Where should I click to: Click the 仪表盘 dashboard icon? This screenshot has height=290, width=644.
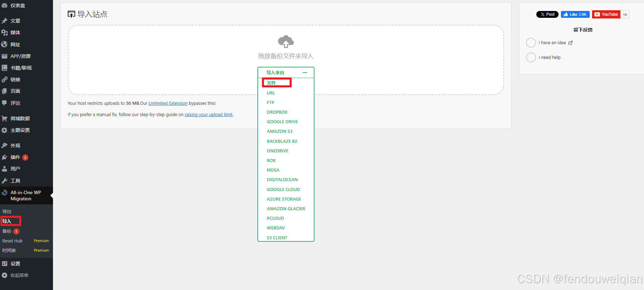[4, 5]
